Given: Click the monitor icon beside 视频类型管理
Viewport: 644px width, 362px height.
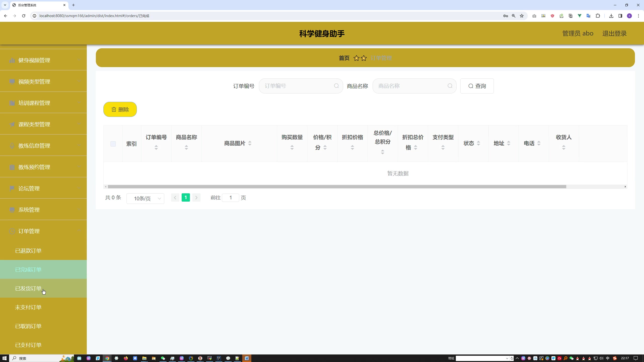Looking at the screenshot, I should pyautogui.click(x=12, y=82).
